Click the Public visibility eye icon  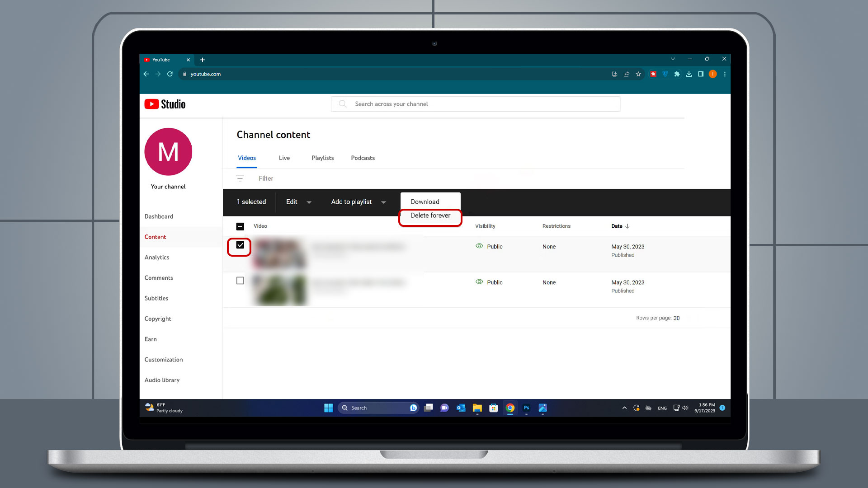[479, 246]
